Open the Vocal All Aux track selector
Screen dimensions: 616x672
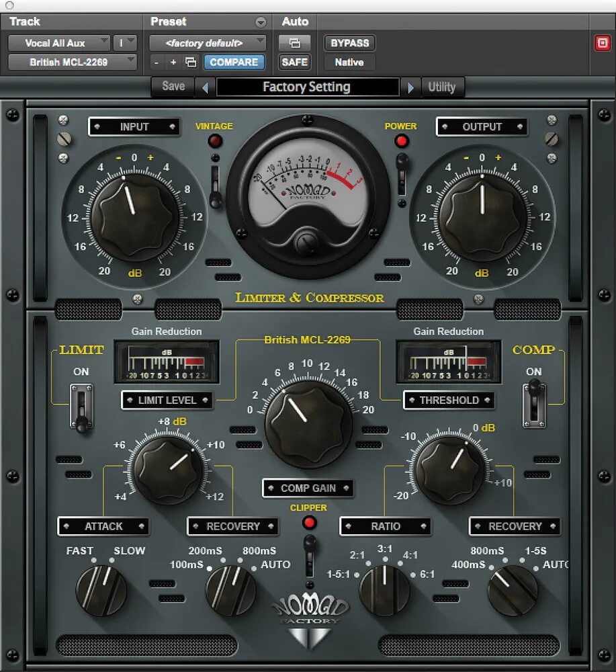coord(57,42)
